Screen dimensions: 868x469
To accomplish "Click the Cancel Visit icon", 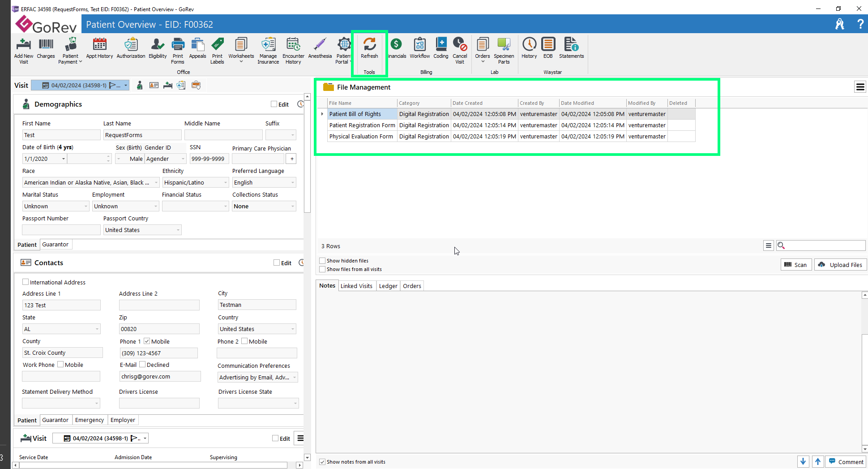I will pos(460,51).
